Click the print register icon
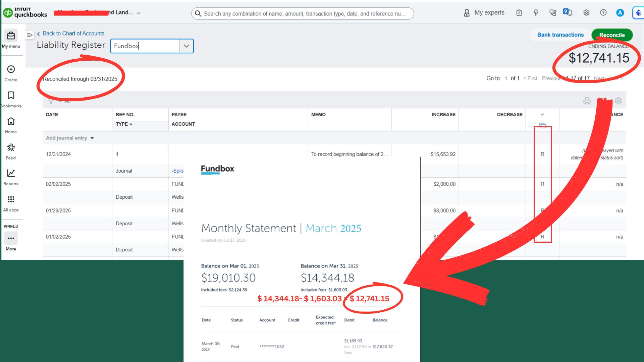The width and height of the screenshot is (644, 362). tap(587, 101)
